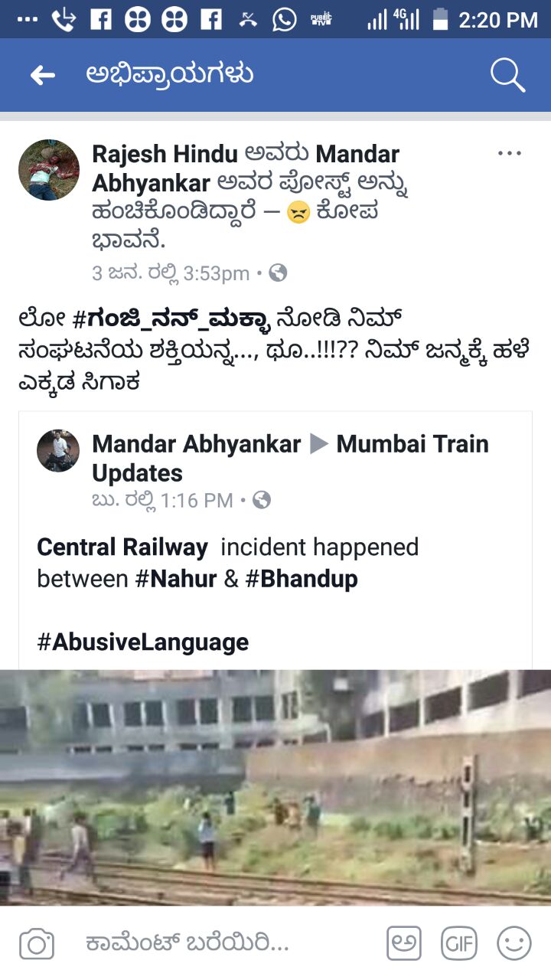Open search with magnifier icon
Screen dimensions: 551x980
(507, 75)
